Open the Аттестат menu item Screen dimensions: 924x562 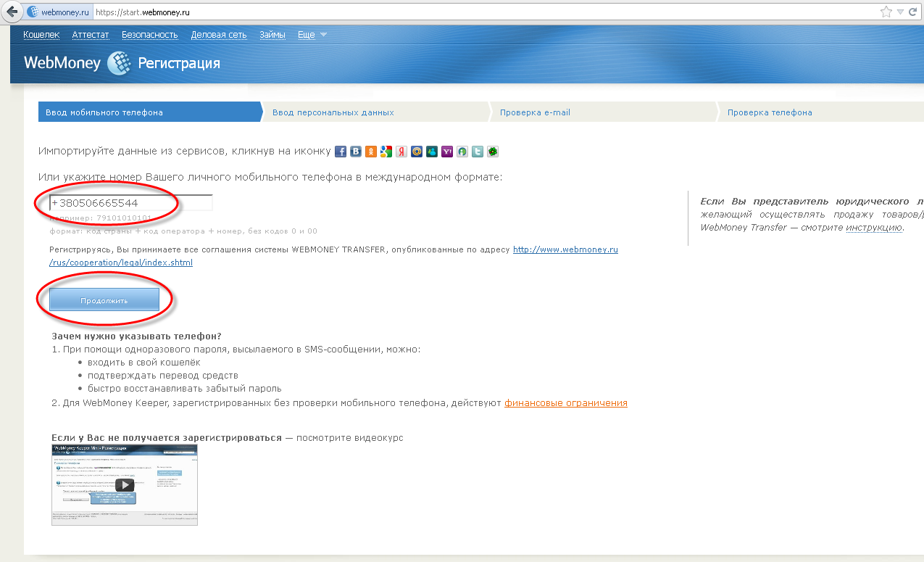91,35
